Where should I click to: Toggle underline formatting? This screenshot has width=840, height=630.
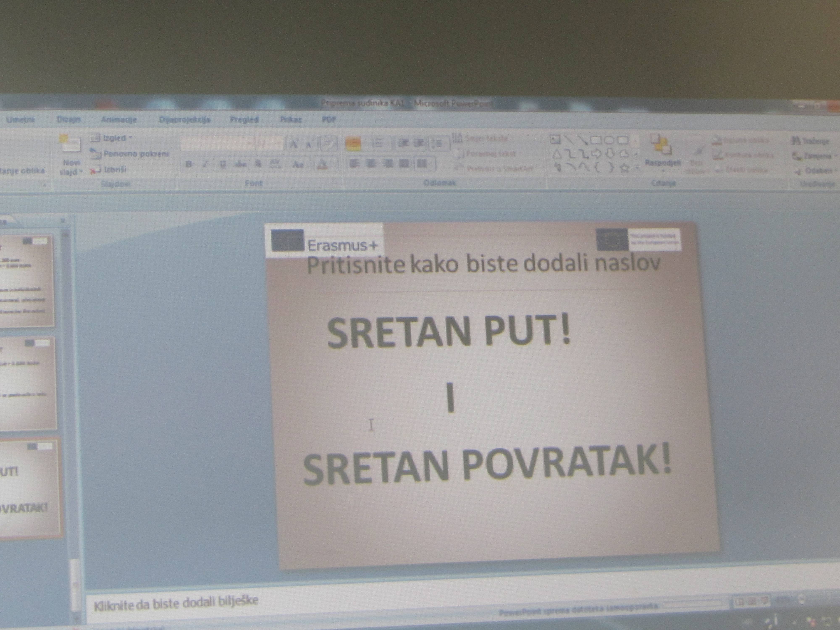[x=223, y=164]
